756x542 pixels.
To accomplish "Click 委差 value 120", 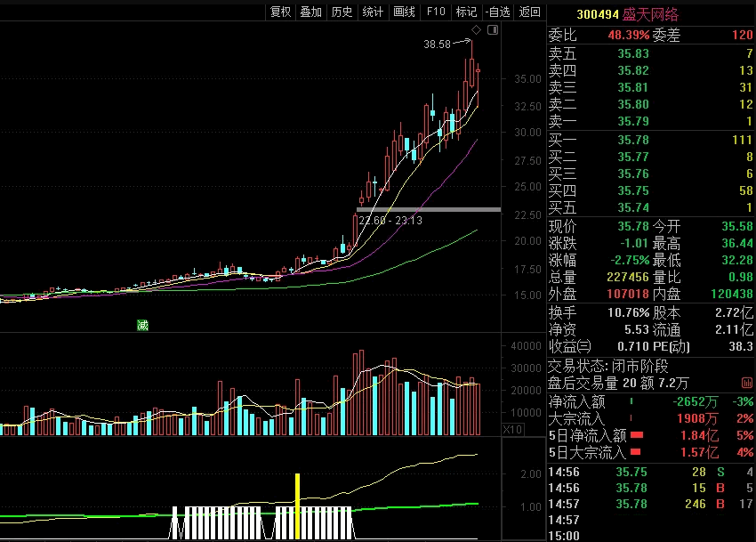I will [x=742, y=35].
